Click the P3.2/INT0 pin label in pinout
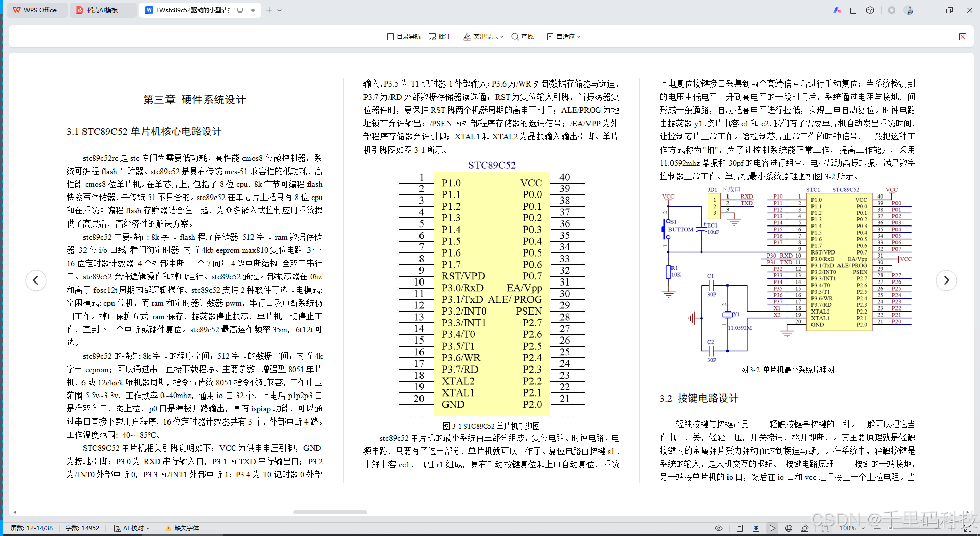The width and height of the screenshot is (980, 536). pos(464,311)
